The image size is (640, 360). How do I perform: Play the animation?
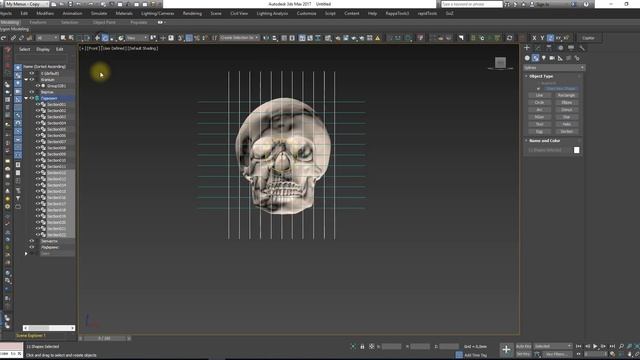[595, 346]
